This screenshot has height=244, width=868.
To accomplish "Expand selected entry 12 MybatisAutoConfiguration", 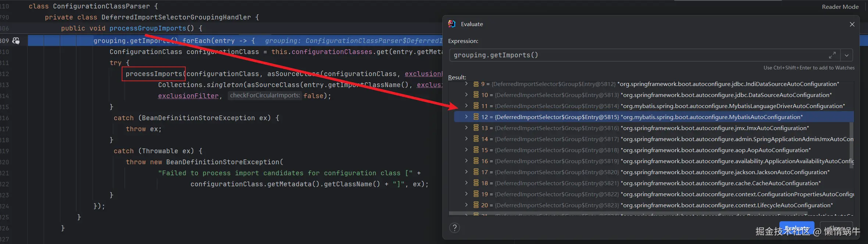I will tap(466, 117).
